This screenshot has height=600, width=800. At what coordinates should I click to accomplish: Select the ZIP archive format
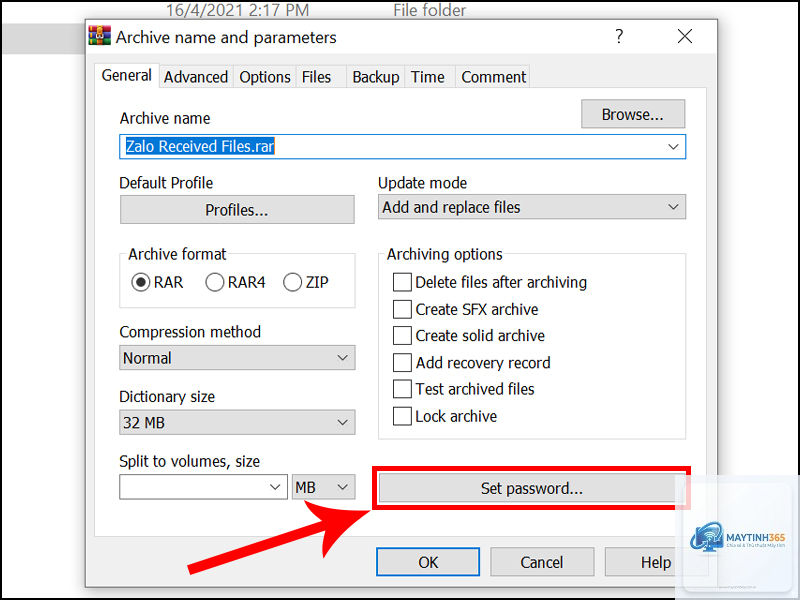pyautogui.click(x=306, y=282)
